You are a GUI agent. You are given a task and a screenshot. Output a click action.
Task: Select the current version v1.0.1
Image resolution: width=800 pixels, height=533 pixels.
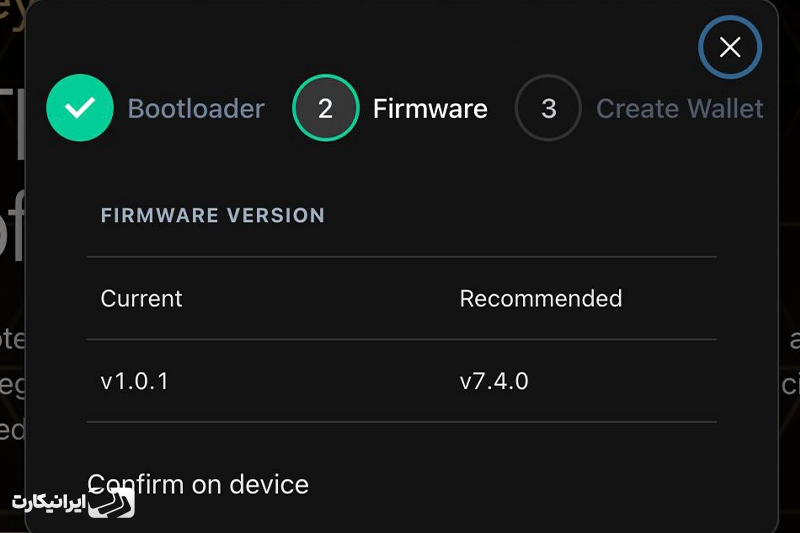[134, 381]
